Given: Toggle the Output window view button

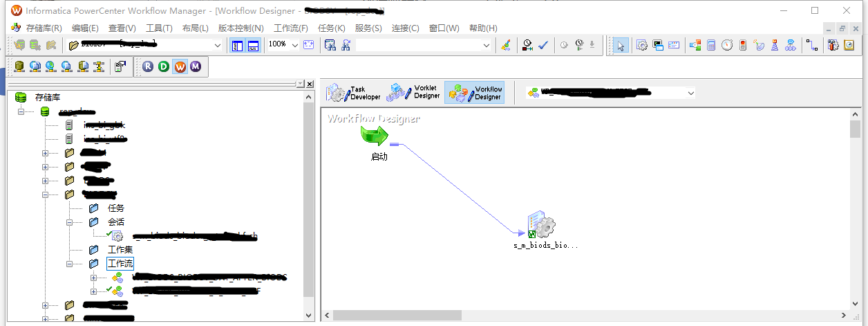Looking at the screenshot, I should pyautogui.click(x=253, y=45).
